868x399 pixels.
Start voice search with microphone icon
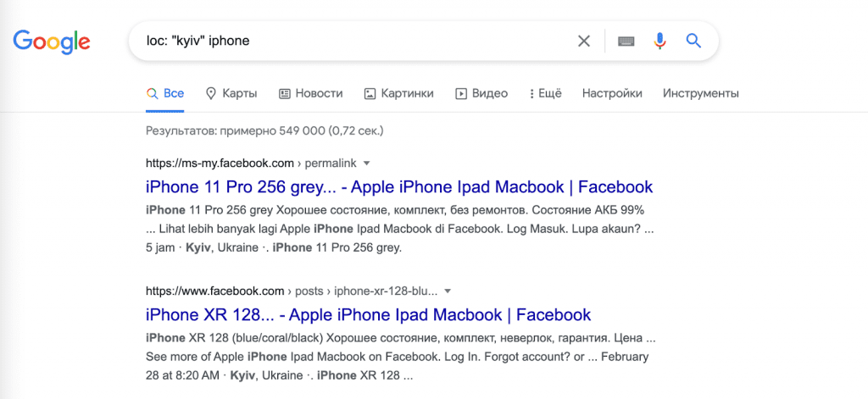pyautogui.click(x=660, y=41)
